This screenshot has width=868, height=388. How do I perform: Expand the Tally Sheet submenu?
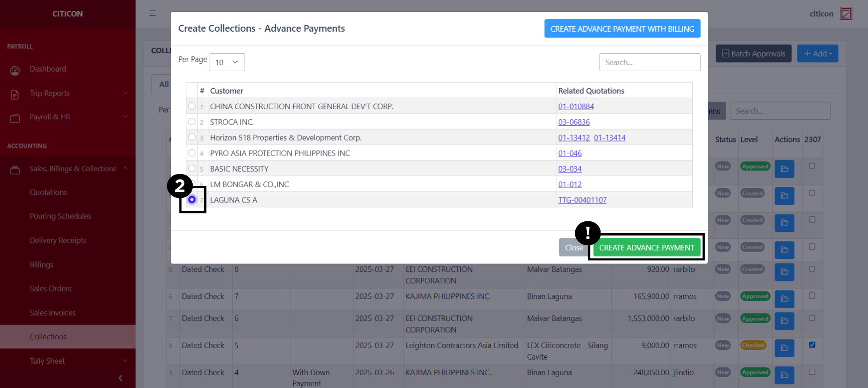(125, 361)
